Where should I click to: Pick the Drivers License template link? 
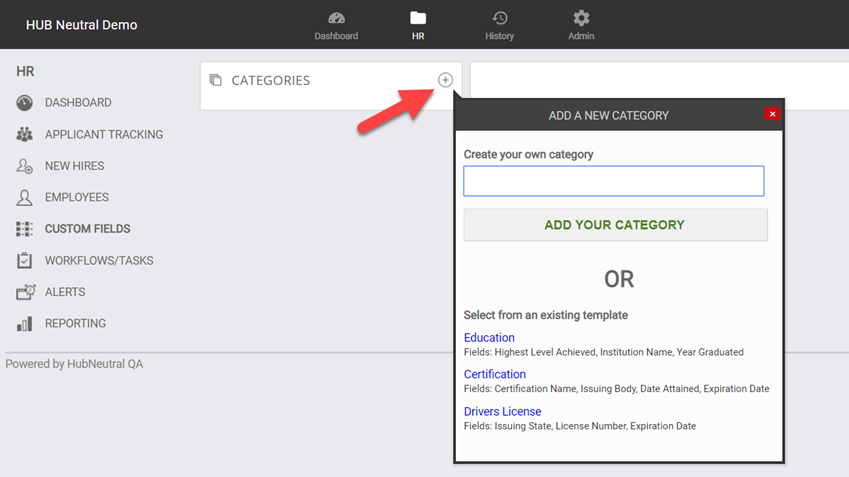(x=502, y=411)
